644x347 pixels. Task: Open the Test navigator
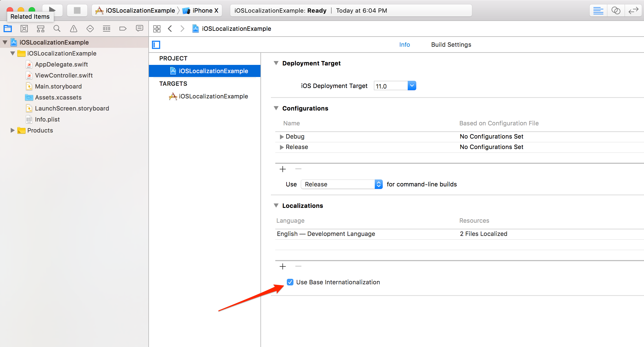(x=90, y=29)
